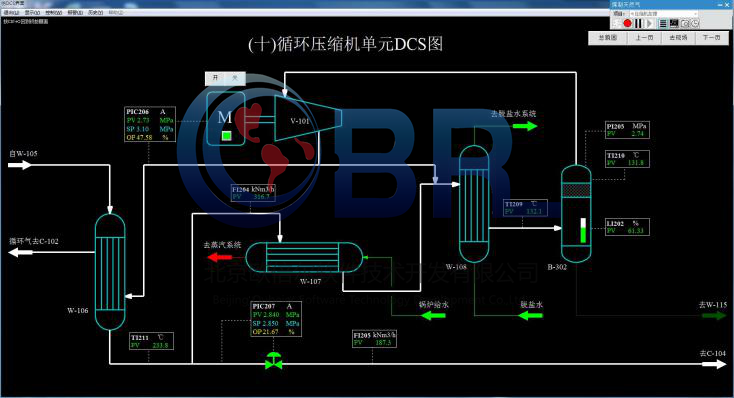
Task: Click the 去现场 button
Action: [x=678, y=37]
